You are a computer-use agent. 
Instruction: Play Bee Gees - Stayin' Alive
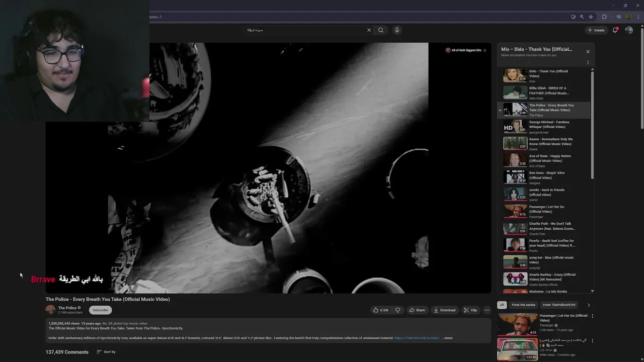coord(544,177)
